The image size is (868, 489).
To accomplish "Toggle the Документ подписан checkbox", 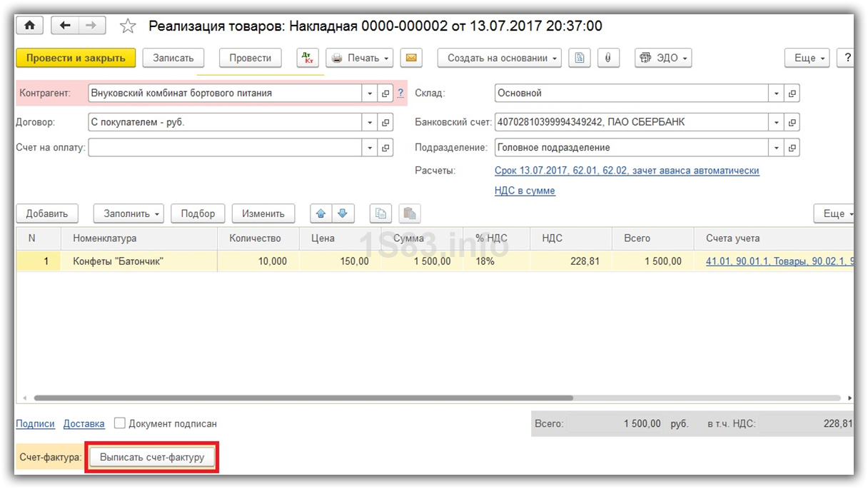I will tap(120, 423).
